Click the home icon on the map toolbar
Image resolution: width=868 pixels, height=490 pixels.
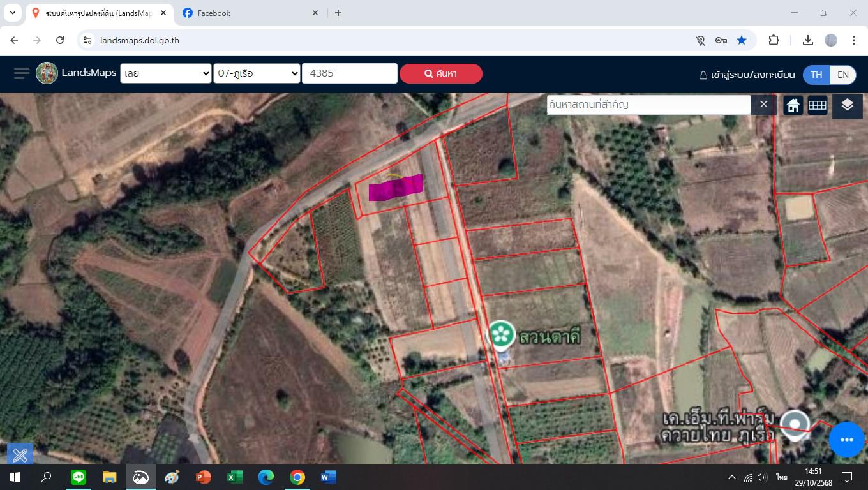tap(793, 105)
